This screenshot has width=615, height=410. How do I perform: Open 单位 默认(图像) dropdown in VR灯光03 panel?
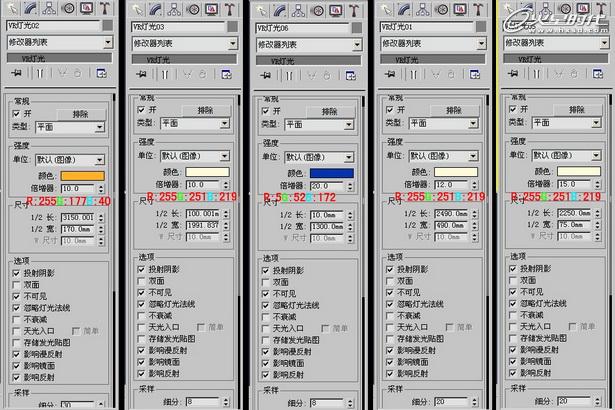(195, 156)
